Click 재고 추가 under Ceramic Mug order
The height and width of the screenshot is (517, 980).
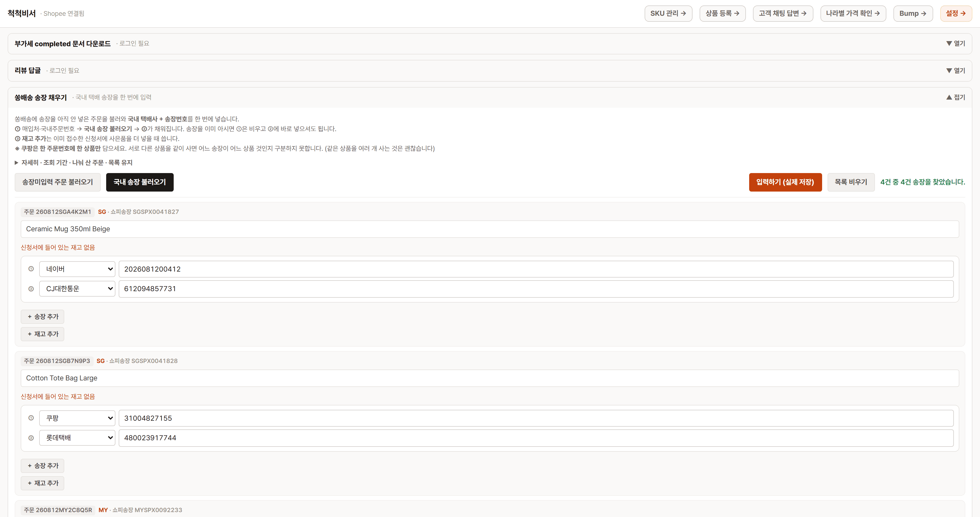pyautogui.click(x=43, y=334)
